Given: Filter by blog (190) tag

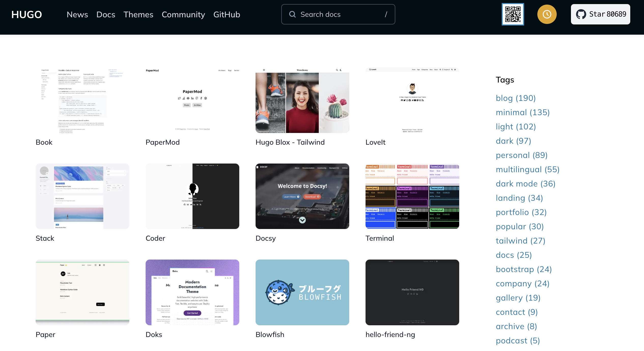Looking at the screenshot, I should tap(516, 98).
